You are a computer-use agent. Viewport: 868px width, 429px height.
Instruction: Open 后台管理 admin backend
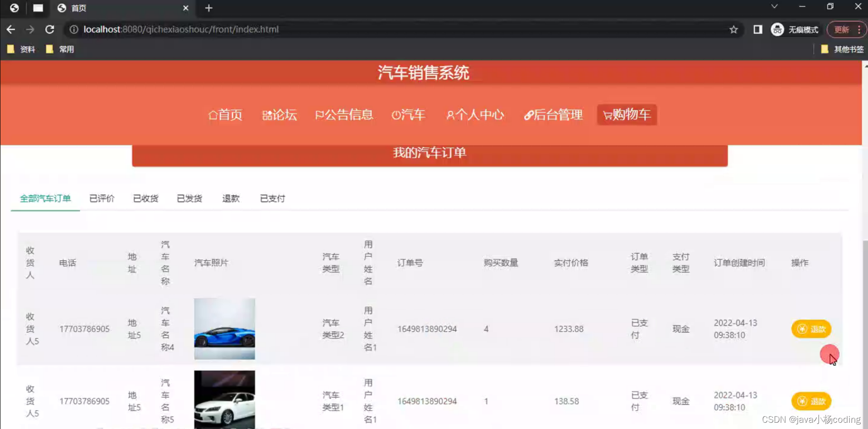(x=553, y=115)
